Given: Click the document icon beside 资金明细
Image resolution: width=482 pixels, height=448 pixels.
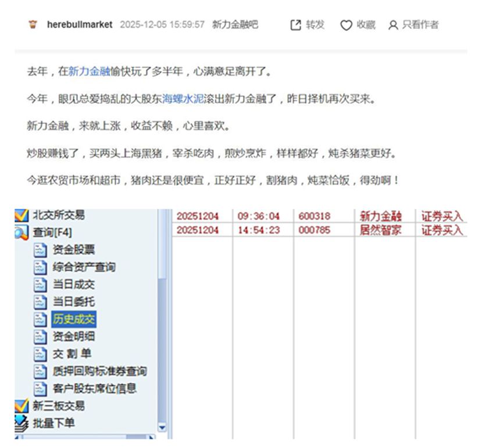Looking at the screenshot, I should 40,337.
